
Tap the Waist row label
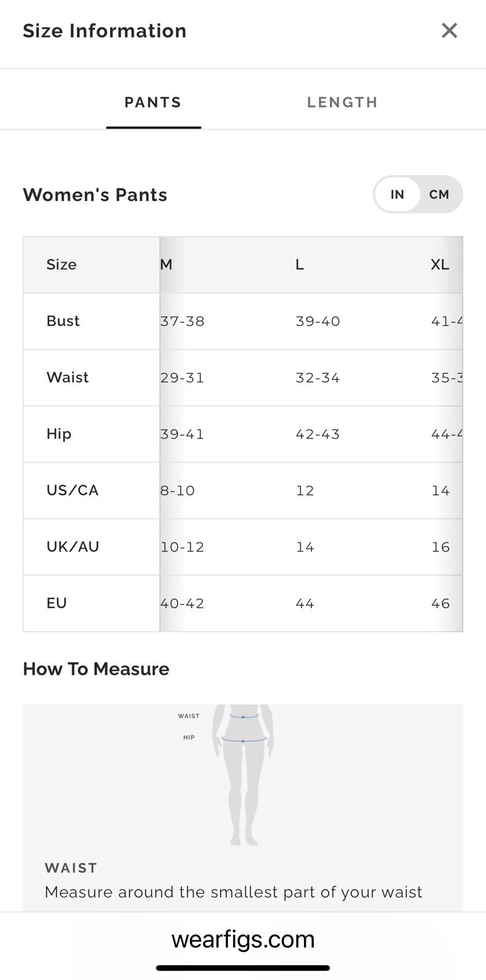tap(67, 377)
